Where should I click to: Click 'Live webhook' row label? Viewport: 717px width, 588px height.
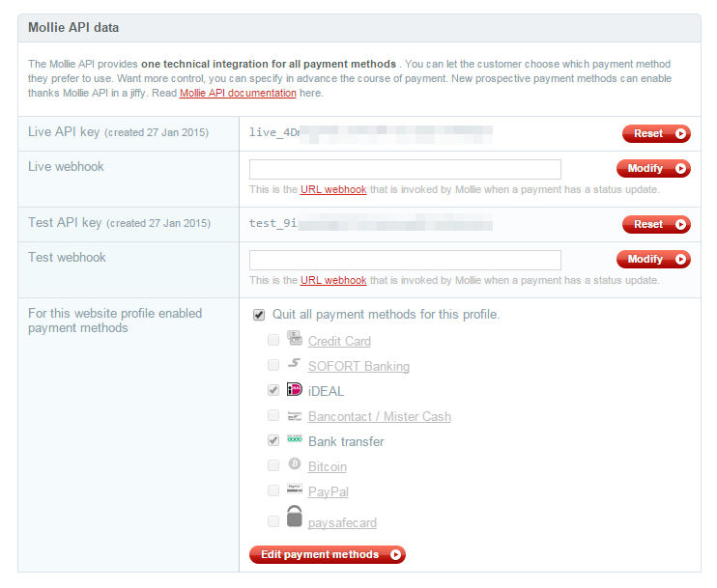(x=66, y=167)
